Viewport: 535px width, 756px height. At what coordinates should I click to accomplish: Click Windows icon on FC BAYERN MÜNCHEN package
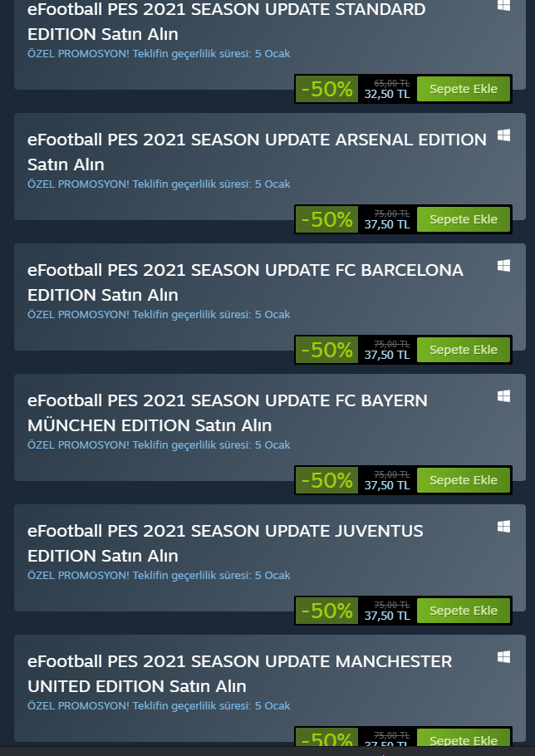(x=503, y=395)
